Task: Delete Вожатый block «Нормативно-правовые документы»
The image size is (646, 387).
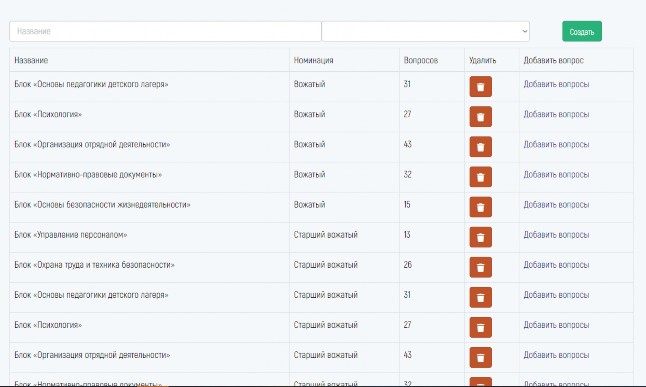Action: pyautogui.click(x=480, y=177)
